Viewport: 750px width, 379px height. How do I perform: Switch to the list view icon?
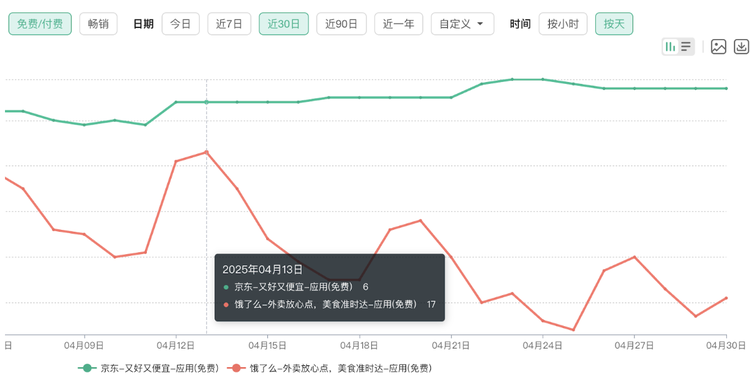(686, 47)
